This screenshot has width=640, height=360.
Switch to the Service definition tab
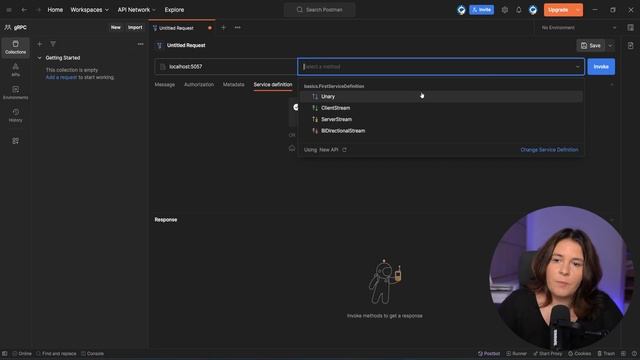pyautogui.click(x=273, y=84)
